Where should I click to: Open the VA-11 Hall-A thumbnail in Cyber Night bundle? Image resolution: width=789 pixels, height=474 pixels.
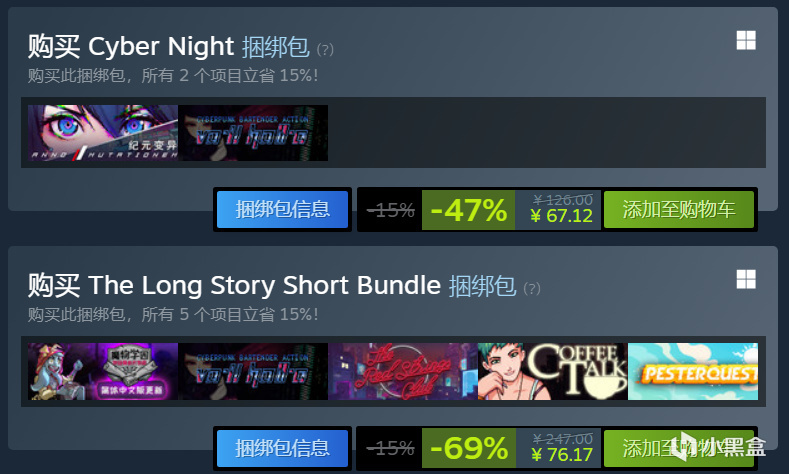click(253, 133)
